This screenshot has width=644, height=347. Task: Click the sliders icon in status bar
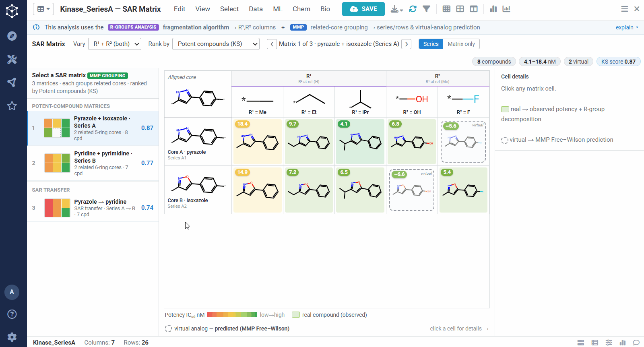(x=609, y=343)
